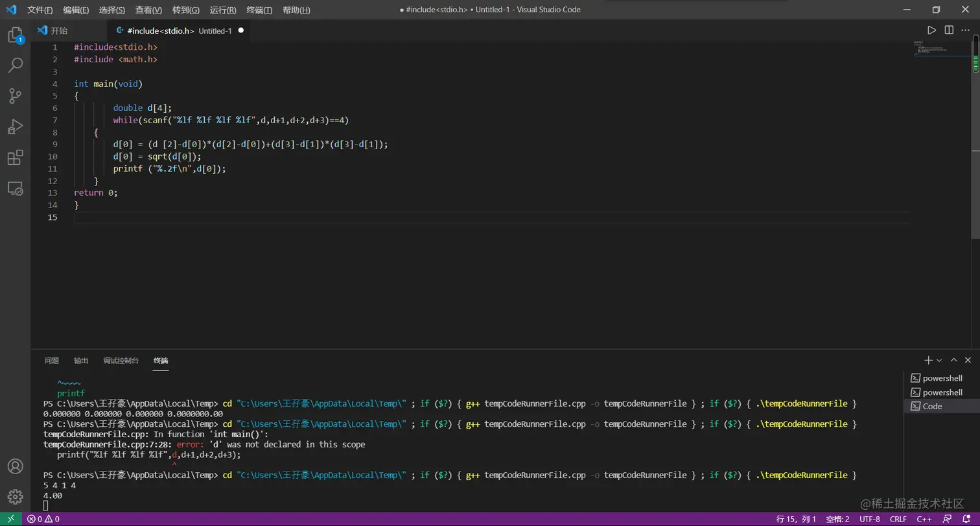Change the C++ language mode in status bar
This screenshot has width=980, height=526.
pyautogui.click(x=924, y=519)
